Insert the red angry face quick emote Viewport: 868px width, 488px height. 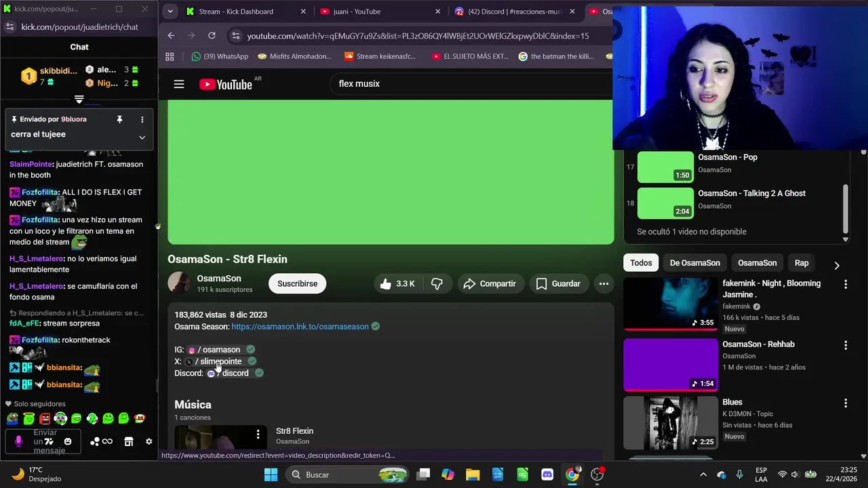pyautogui.click(x=45, y=419)
